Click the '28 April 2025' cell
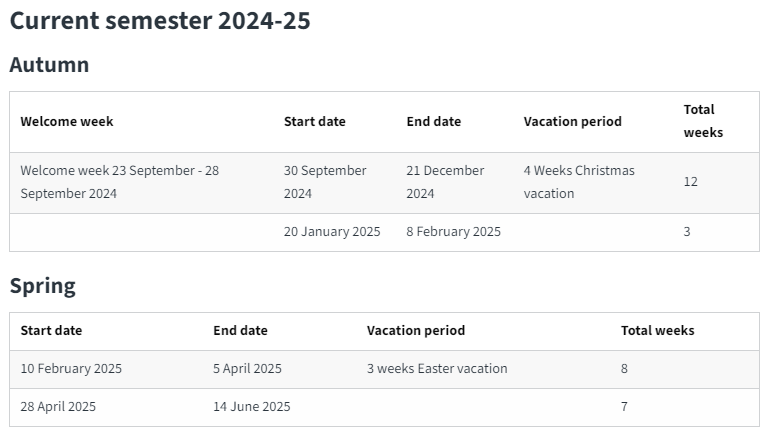Screen dimensions: 769x440 tap(58, 406)
